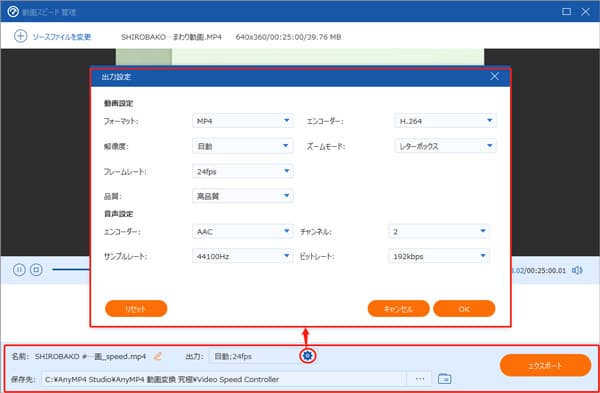Confirm output settings with OK
The width and height of the screenshot is (600, 393).
click(x=464, y=308)
